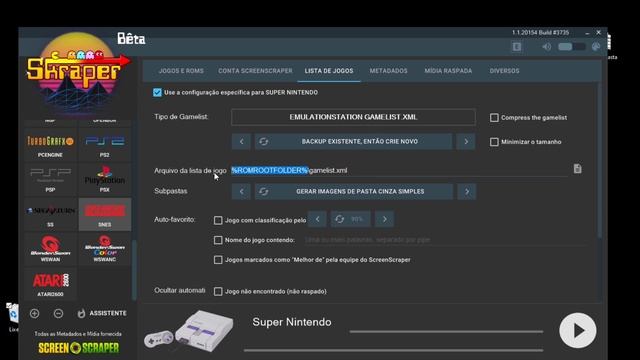The width and height of the screenshot is (640, 360).
Task: Click the systems list vertical scrollbar
Action: click(x=134, y=269)
